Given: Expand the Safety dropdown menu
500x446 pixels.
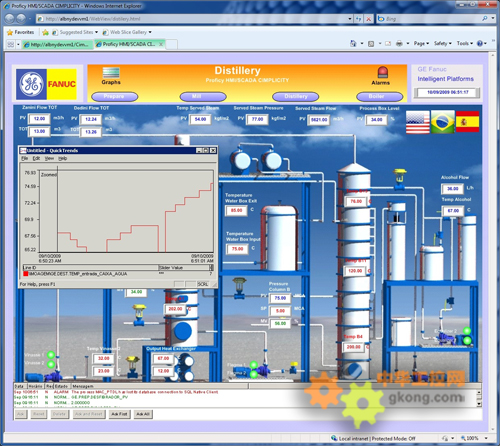Looking at the screenshot, I should (443, 43).
